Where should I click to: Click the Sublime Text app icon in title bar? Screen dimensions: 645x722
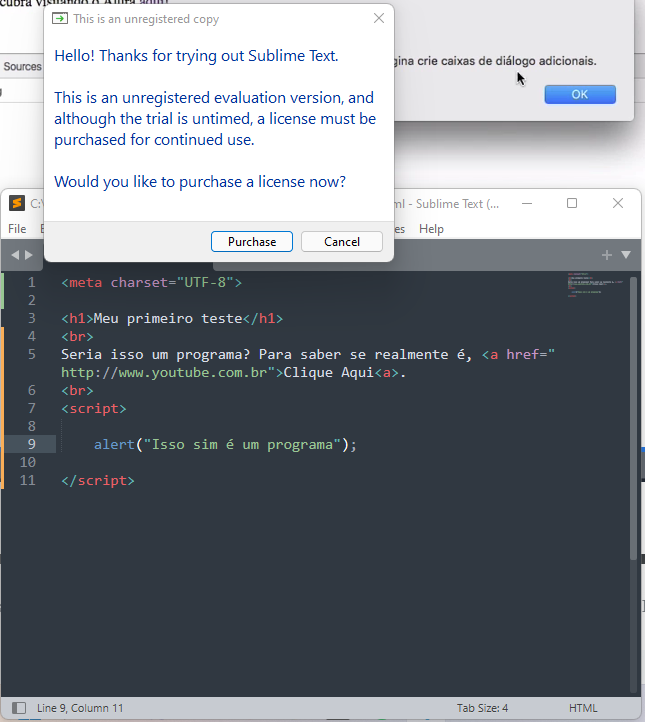(x=17, y=203)
